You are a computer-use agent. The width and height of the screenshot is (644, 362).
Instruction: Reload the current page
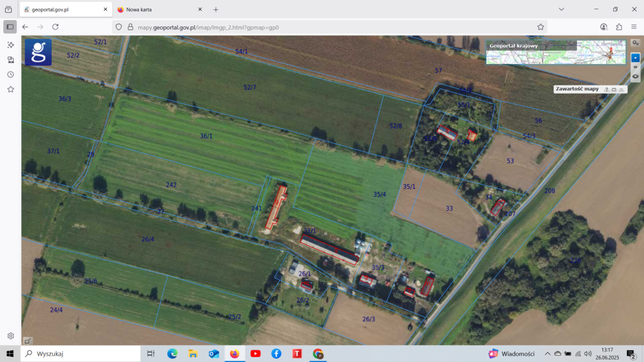pyautogui.click(x=55, y=27)
